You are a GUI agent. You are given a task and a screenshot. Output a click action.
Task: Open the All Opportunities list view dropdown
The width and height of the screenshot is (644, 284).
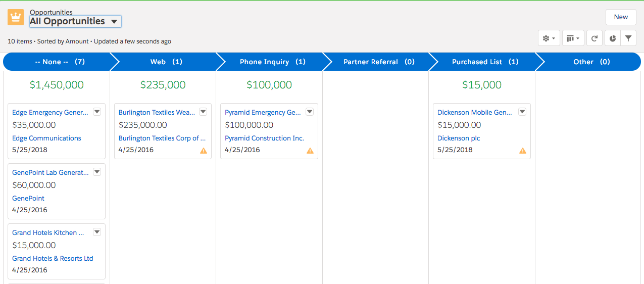pyautogui.click(x=75, y=21)
